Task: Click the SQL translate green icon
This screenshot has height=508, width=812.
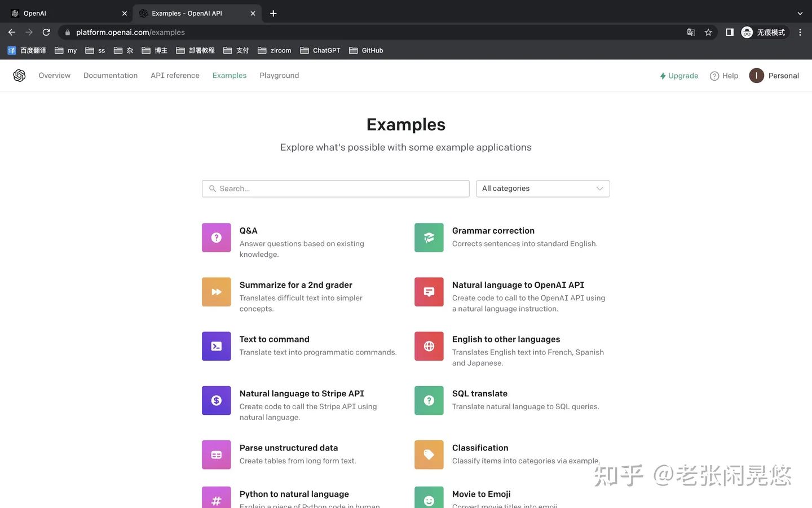Action: click(429, 400)
